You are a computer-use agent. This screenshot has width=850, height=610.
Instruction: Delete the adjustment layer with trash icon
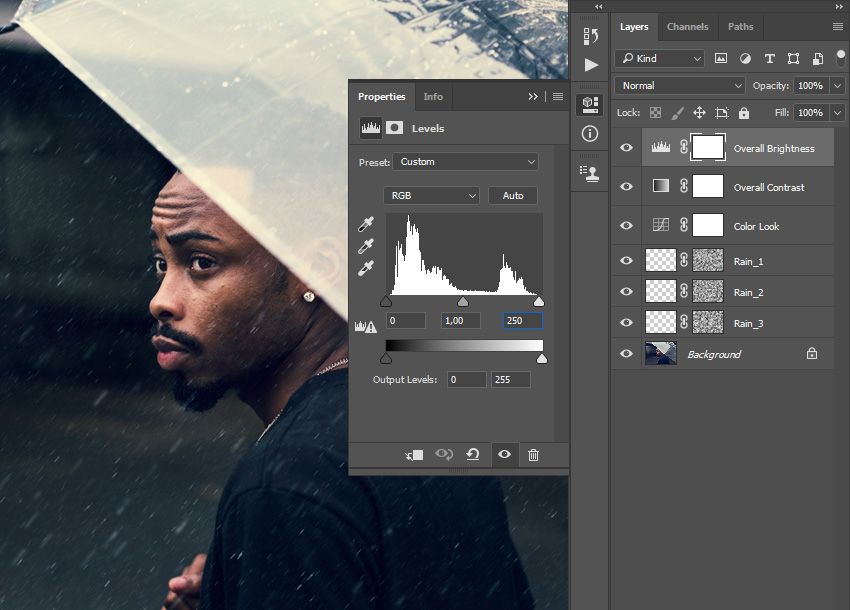click(x=533, y=455)
